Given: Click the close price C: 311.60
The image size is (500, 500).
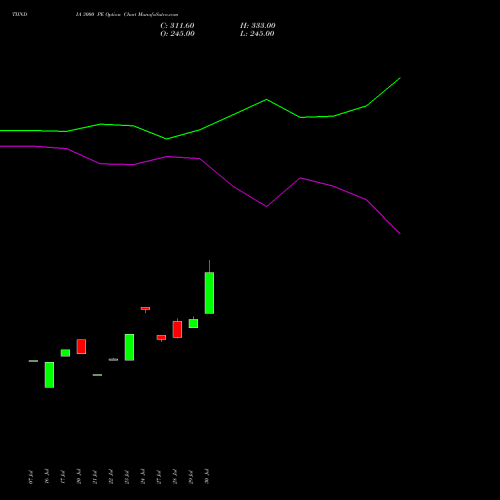Looking at the screenshot, I should click(x=177, y=26).
